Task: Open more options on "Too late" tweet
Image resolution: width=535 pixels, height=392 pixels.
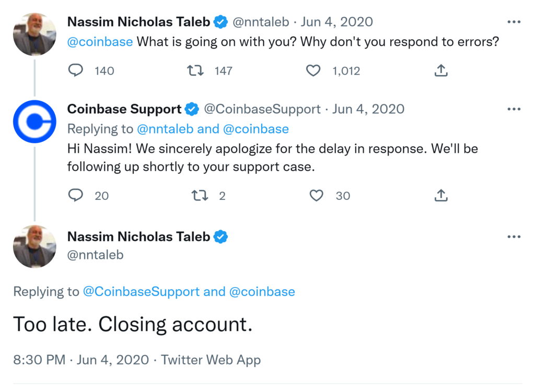Action: (x=514, y=236)
